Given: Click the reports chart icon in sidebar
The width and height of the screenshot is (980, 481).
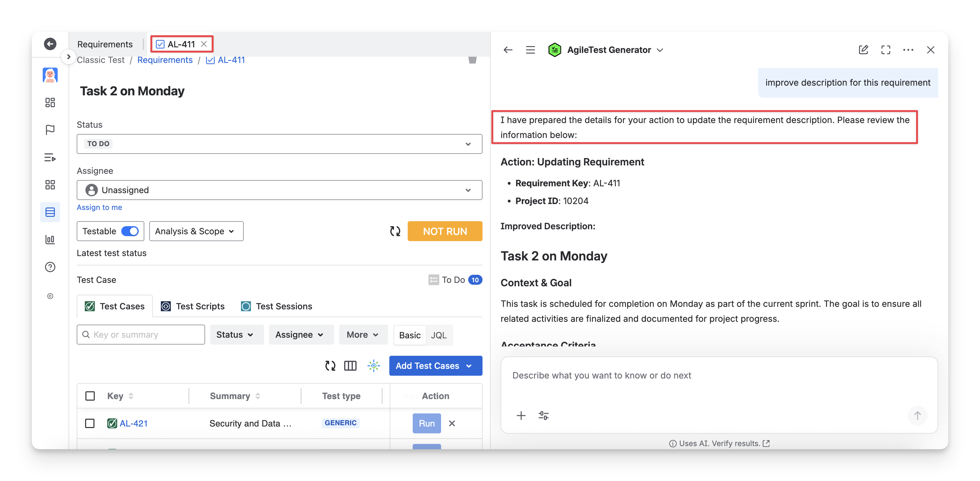Looking at the screenshot, I should [50, 240].
